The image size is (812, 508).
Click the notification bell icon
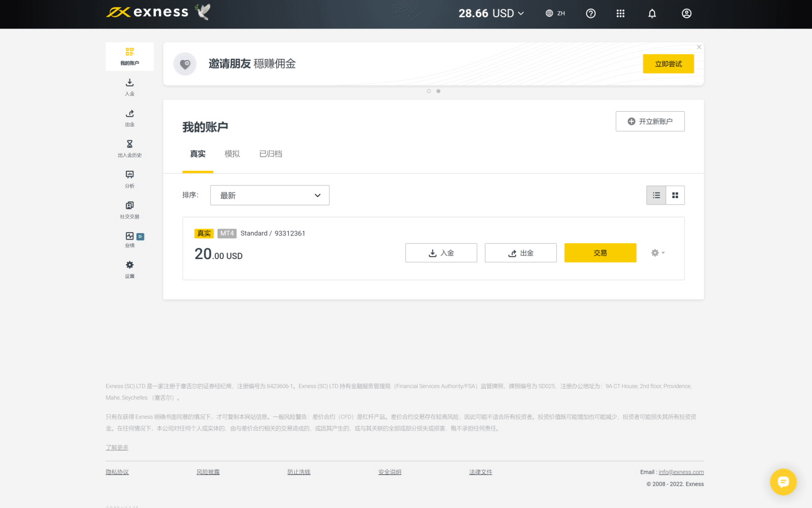pyautogui.click(x=652, y=14)
